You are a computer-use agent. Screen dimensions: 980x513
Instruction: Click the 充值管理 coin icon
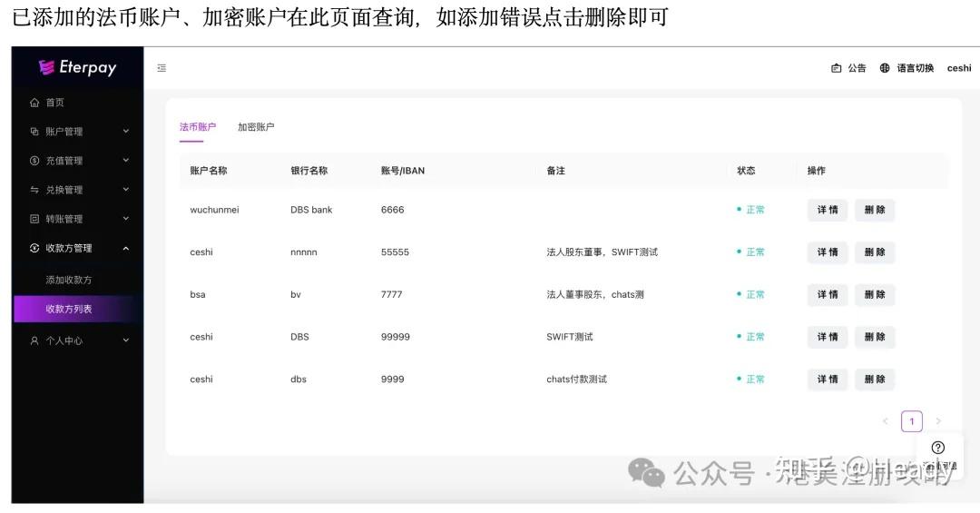(x=34, y=160)
